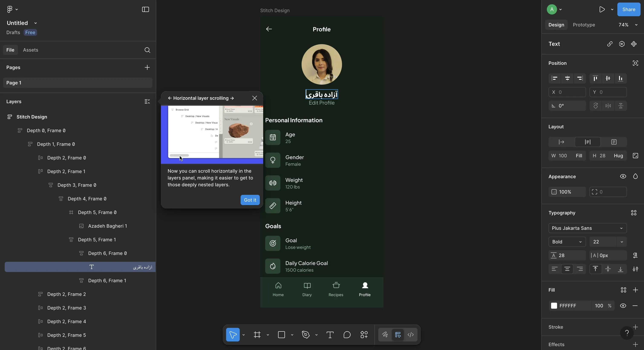This screenshot has height=350, width=644.
Task: Switch to the Prototype tab
Action: pyautogui.click(x=584, y=25)
